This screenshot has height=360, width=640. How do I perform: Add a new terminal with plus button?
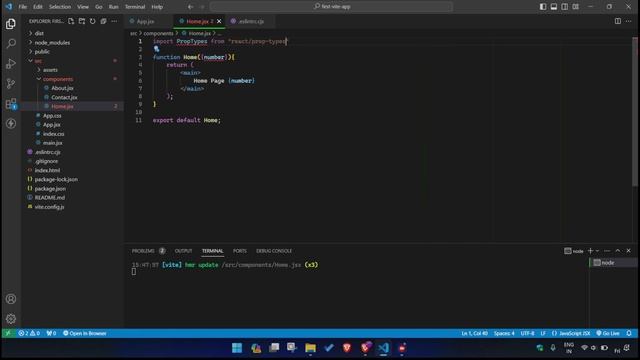pyautogui.click(x=590, y=251)
